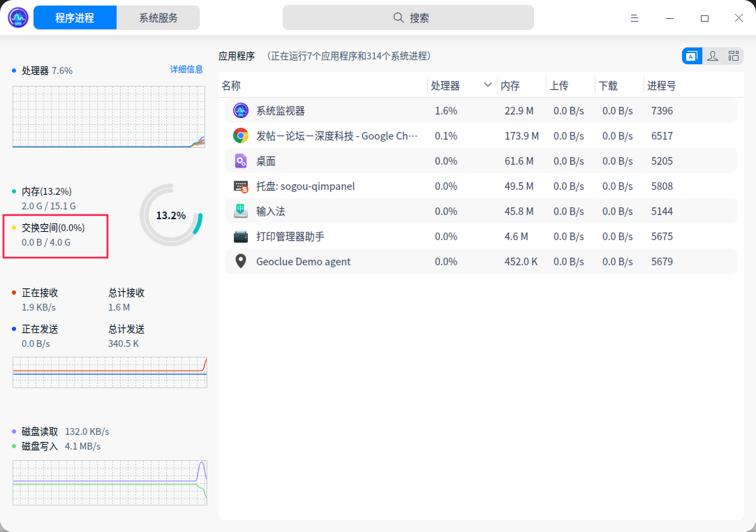Click the 内存(13.2%) label

(x=46, y=191)
